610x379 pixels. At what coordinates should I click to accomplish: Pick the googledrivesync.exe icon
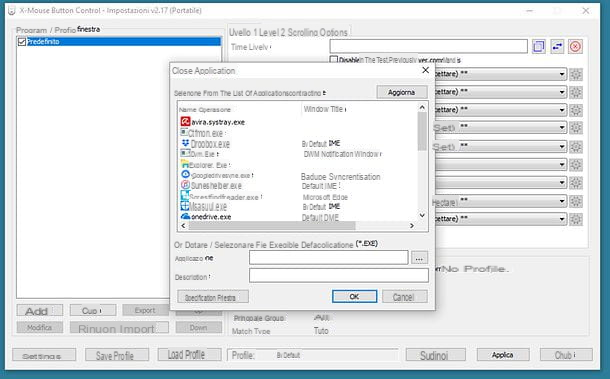coord(186,175)
